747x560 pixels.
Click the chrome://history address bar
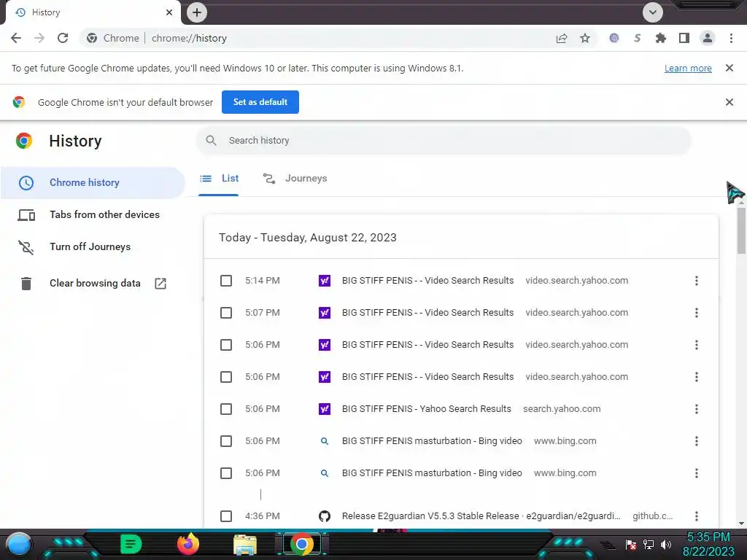click(189, 38)
